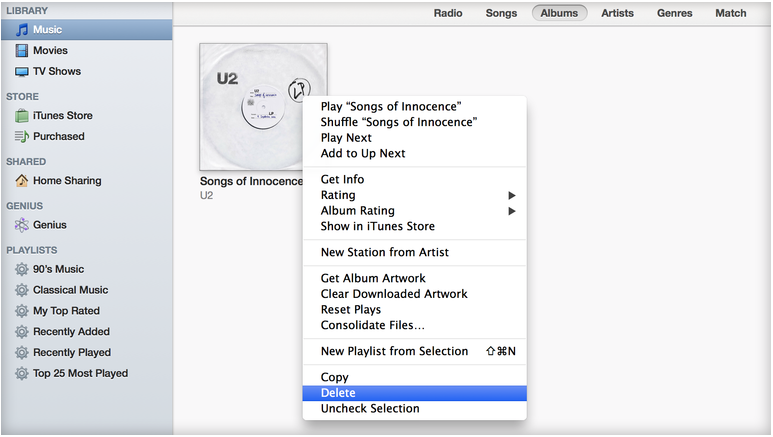
Task: Choose Uncheck Selection from context menu
Action: coord(370,408)
